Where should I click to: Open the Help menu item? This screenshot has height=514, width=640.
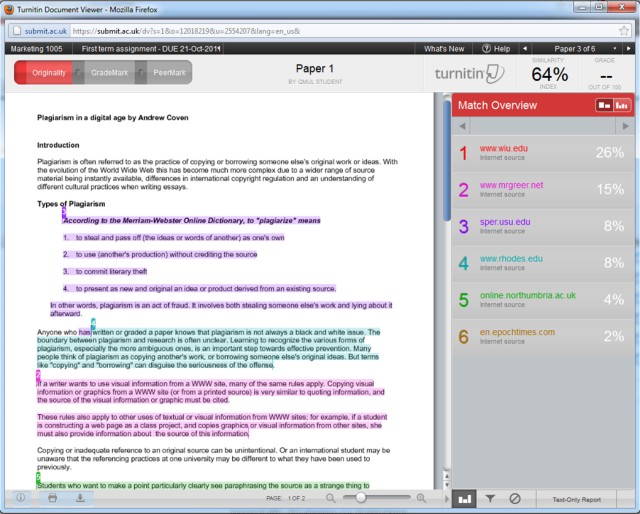click(x=496, y=49)
